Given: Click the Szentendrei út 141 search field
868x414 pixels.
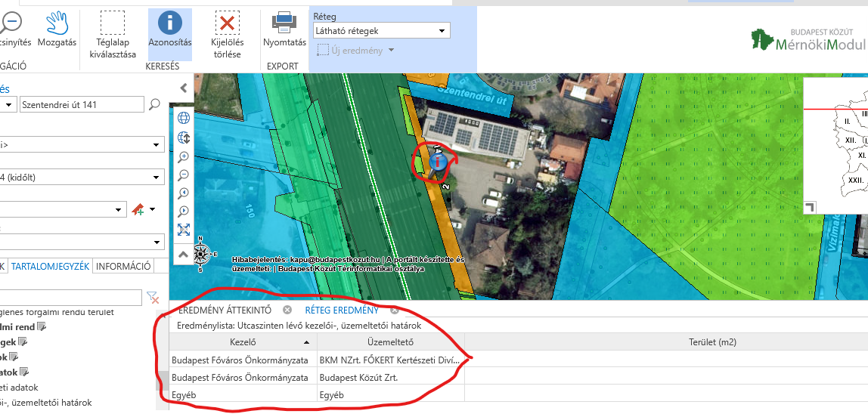Looking at the screenshot, I should pyautogui.click(x=82, y=104).
